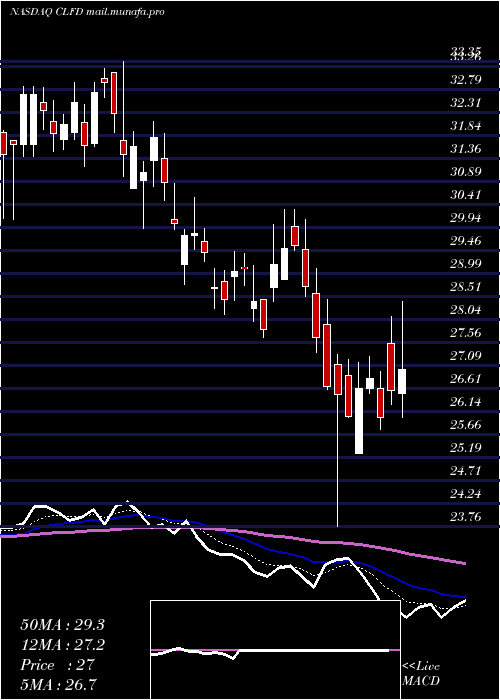Click the 29.46 price axis label

point(465,241)
